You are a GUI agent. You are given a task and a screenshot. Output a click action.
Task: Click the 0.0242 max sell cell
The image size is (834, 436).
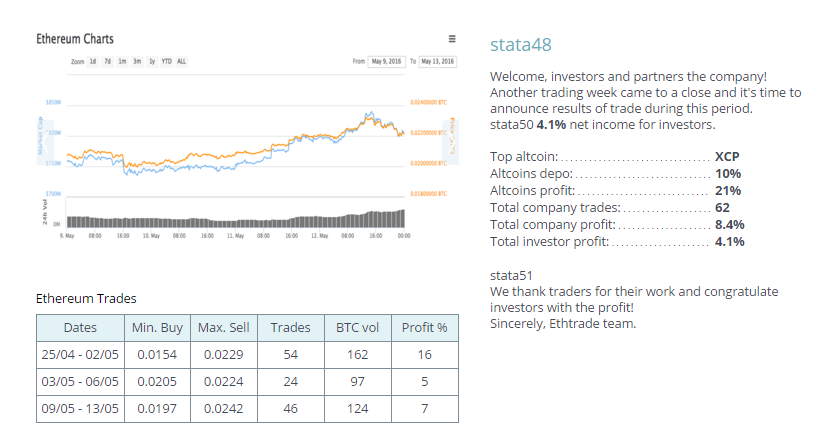pyautogui.click(x=224, y=409)
